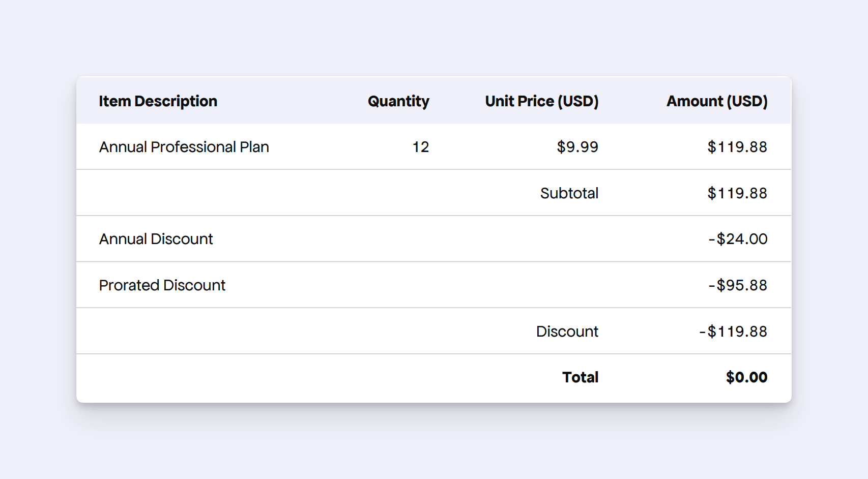Select the Prorated Discount row label
Viewport: 868px width, 479px height.
(162, 285)
